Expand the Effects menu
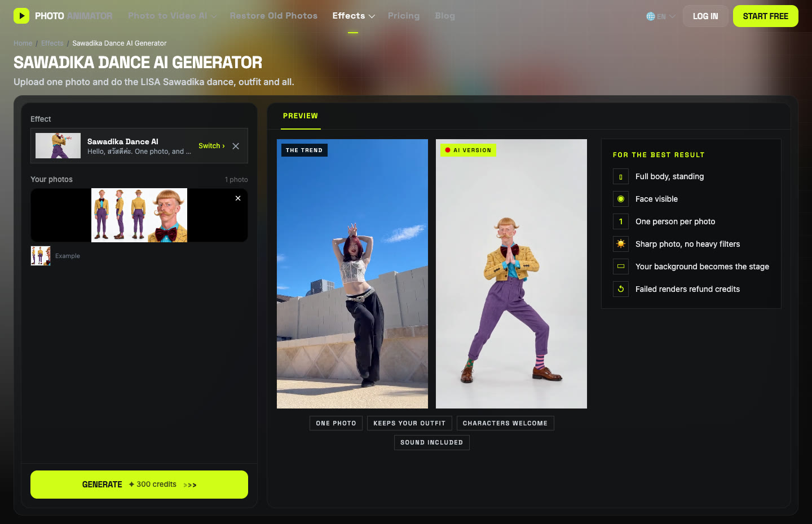 (x=354, y=16)
